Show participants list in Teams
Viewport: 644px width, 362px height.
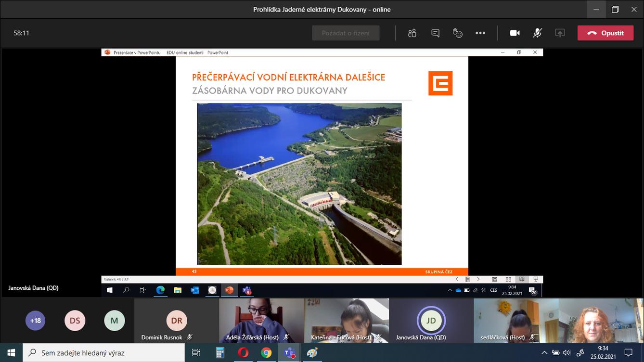point(412,33)
